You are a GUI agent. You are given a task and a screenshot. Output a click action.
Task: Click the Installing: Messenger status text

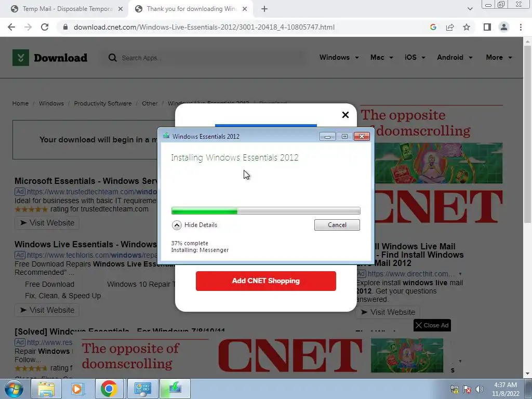click(x=200, y=250)
